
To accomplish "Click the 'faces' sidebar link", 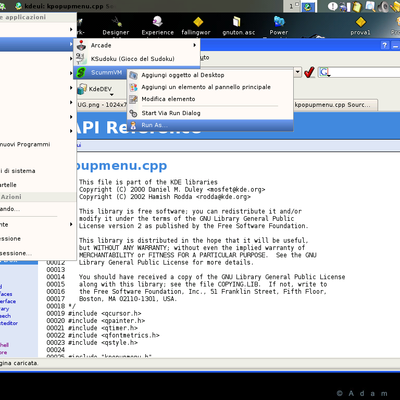I will coord(6,294).
